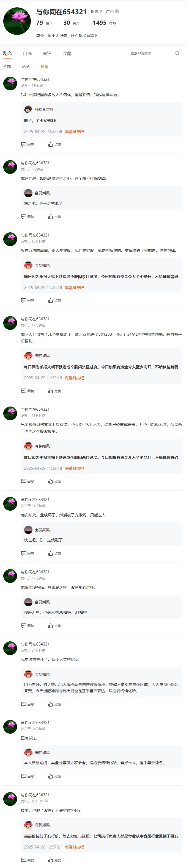Click the 金羽乘风 username in second comment
This screenshot has height=868, width=186.
tap(42, 193)
